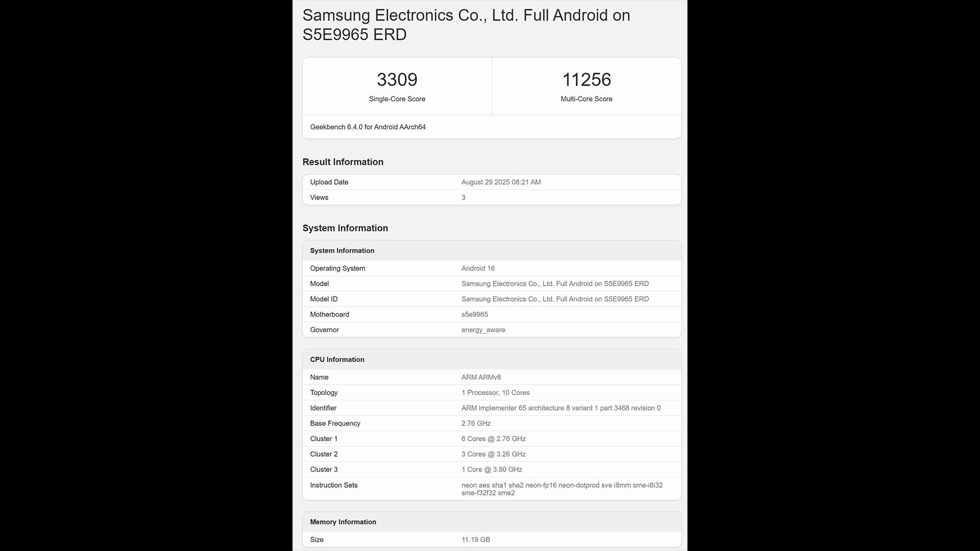This screenshot has height=551, width=980.
Task: Click the Base Frequency row label
Action: point(335,423)
